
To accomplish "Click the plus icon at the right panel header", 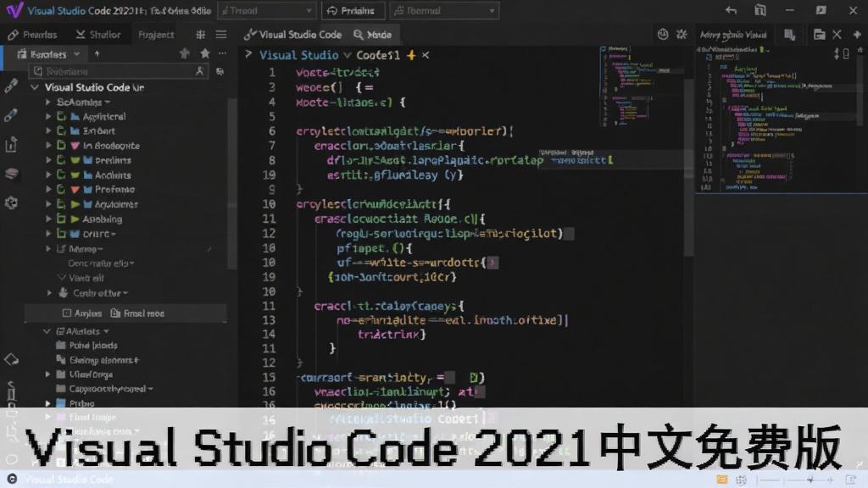I will (x=857, y=35).
